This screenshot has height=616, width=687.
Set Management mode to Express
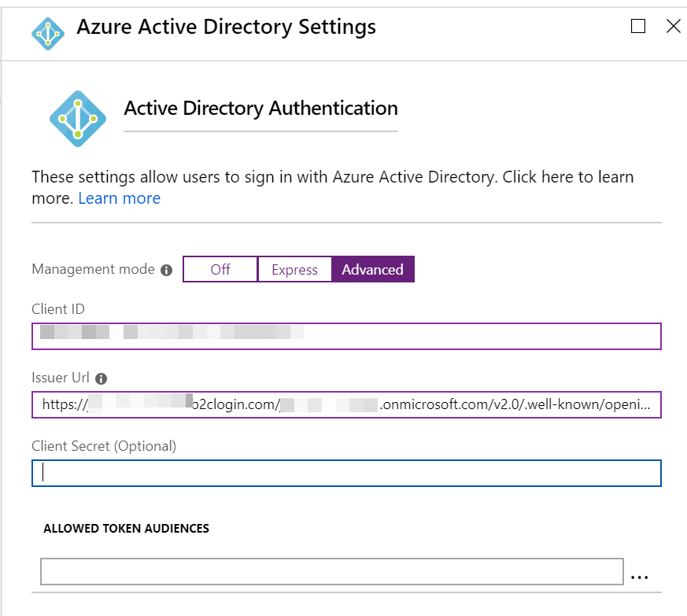click(x=294, y=269)
